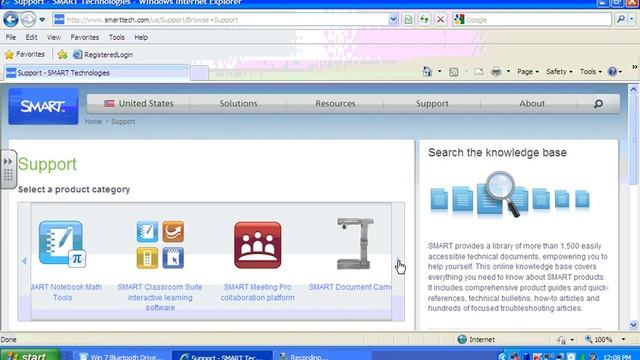
Task: Click the page scrollbar up arrow
Action: point(633,89)
